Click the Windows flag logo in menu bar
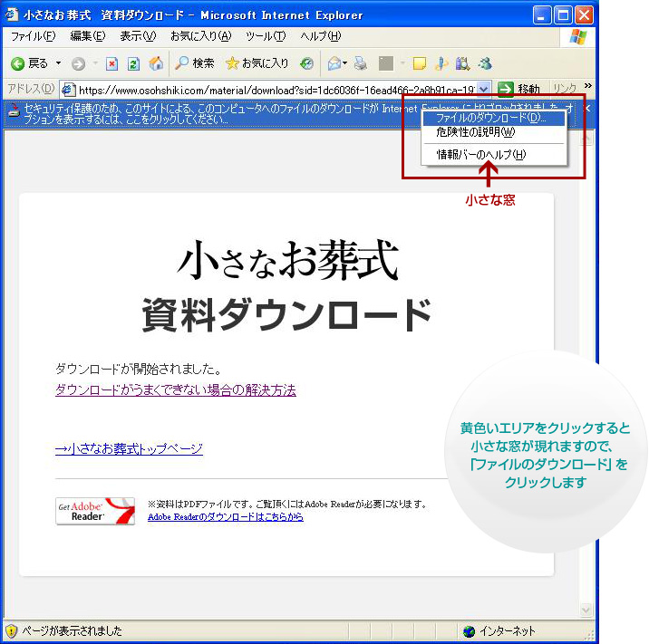 (x=577, y=37)
